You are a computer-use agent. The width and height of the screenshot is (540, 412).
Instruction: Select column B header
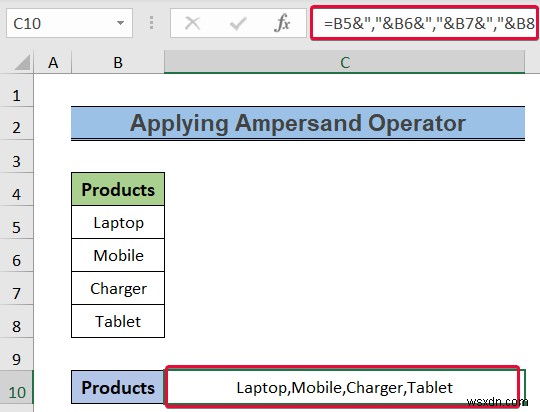coord(118,63)
